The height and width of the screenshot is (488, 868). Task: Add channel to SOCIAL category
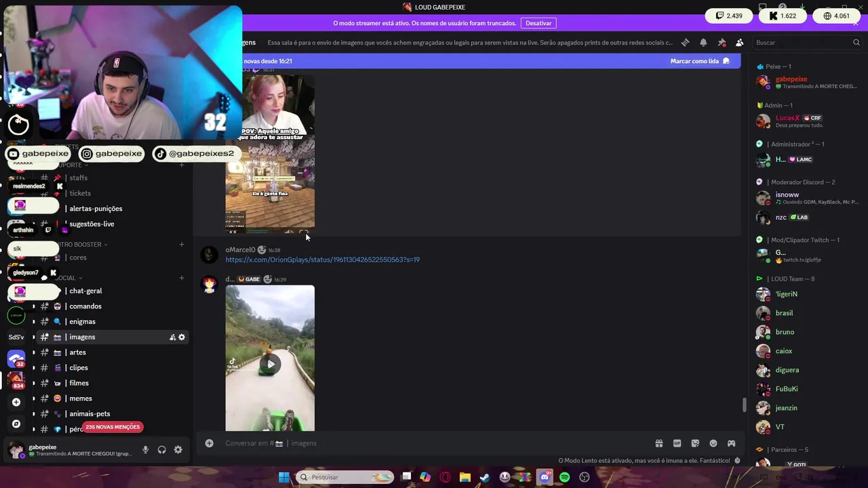tap(182, 278)
